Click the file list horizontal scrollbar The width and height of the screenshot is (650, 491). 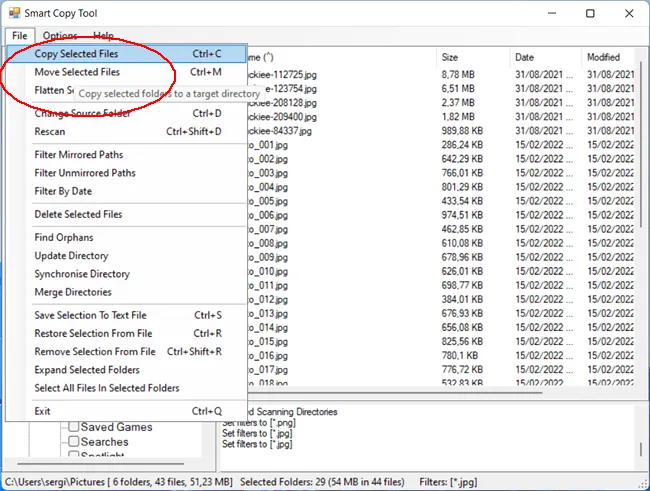coord(394,393)
